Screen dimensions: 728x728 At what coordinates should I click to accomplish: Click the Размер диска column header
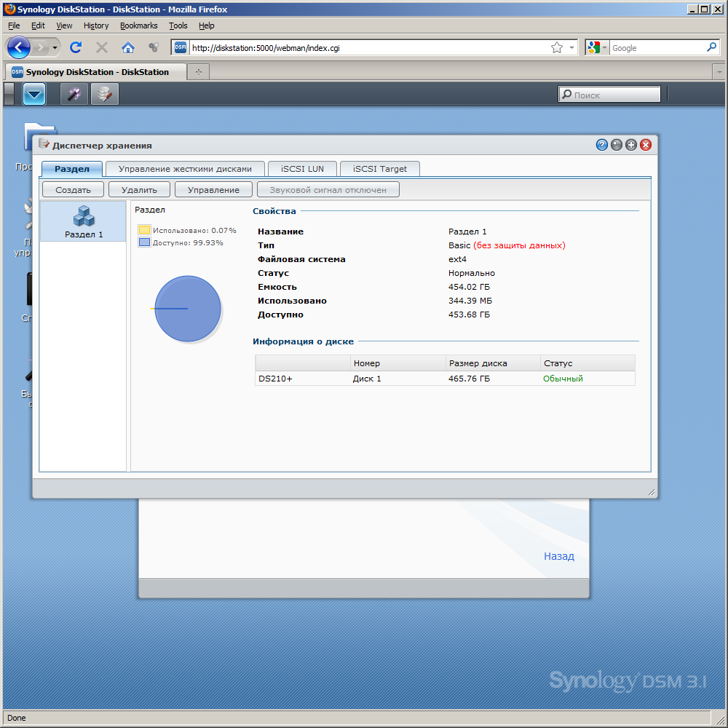[493, 363]
